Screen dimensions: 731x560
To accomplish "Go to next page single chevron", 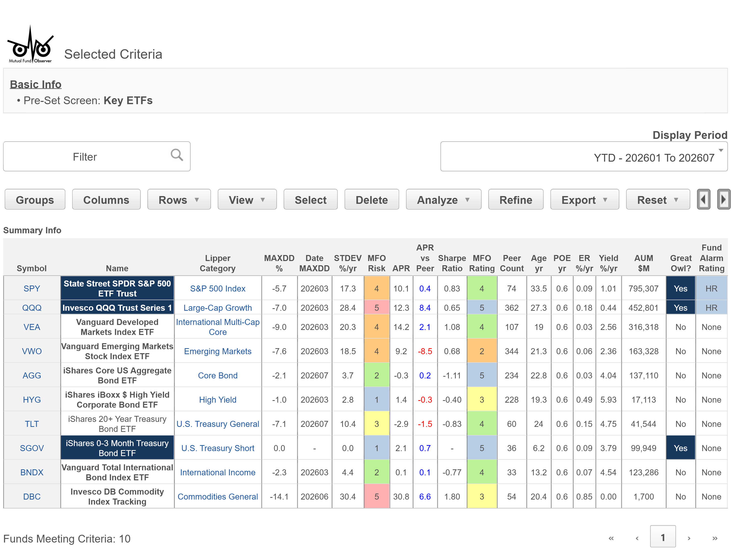I will tap(689, 538).
